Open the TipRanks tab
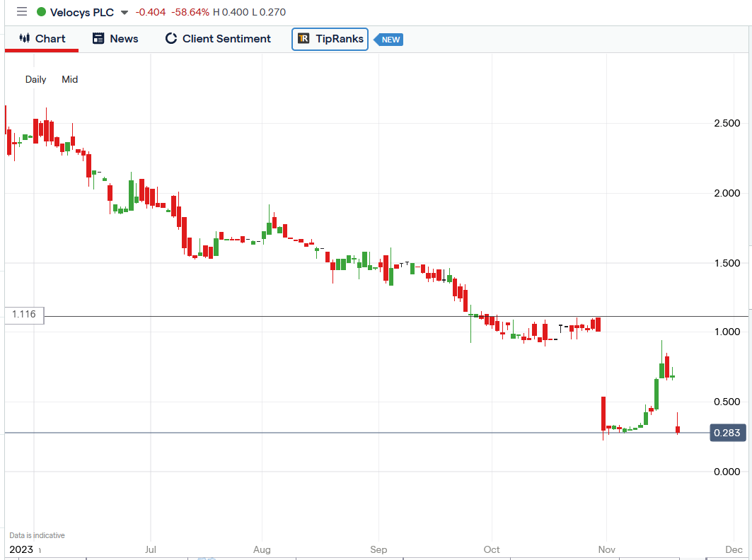752x560 pixels. coord(330,39)
